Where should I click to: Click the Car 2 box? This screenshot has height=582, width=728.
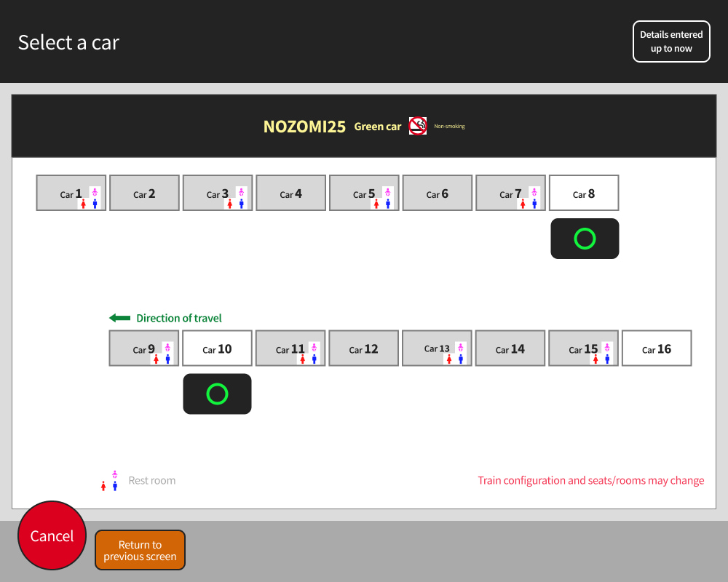click(x=144, y=193)
